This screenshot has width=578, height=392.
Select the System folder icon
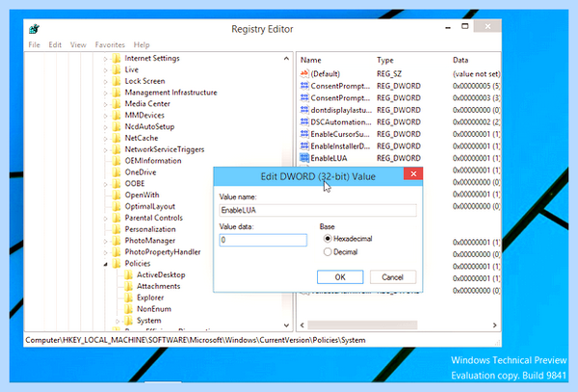point(128,321)
